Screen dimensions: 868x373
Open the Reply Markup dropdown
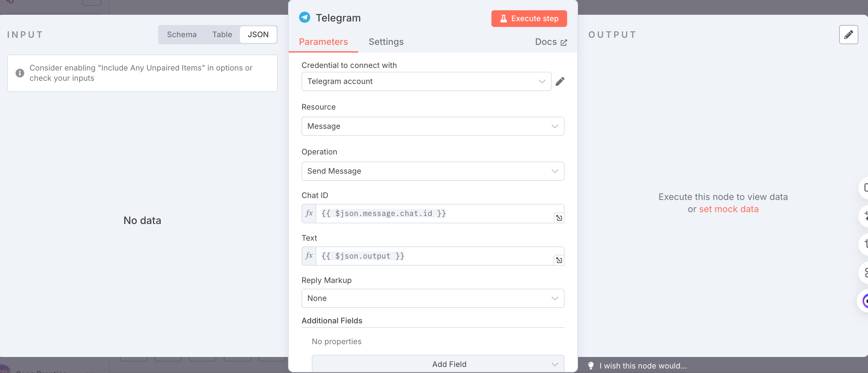click(432, 298)
